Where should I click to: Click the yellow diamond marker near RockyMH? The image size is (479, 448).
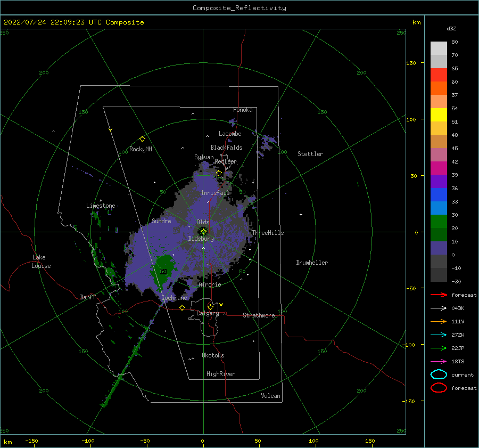pos(142,139)
